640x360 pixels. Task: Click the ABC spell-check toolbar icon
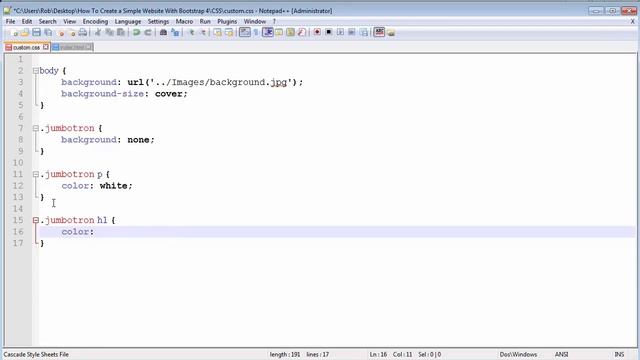[379, 32]
